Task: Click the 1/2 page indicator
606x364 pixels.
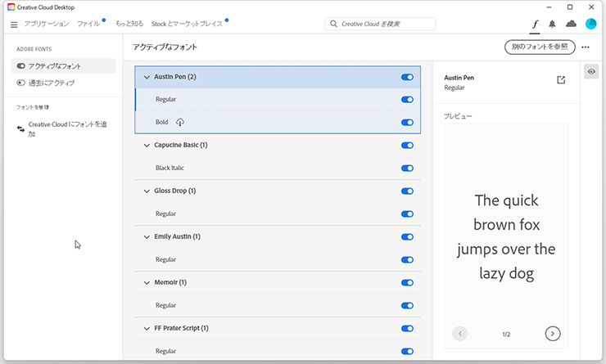Action: (x=506, y=335)
